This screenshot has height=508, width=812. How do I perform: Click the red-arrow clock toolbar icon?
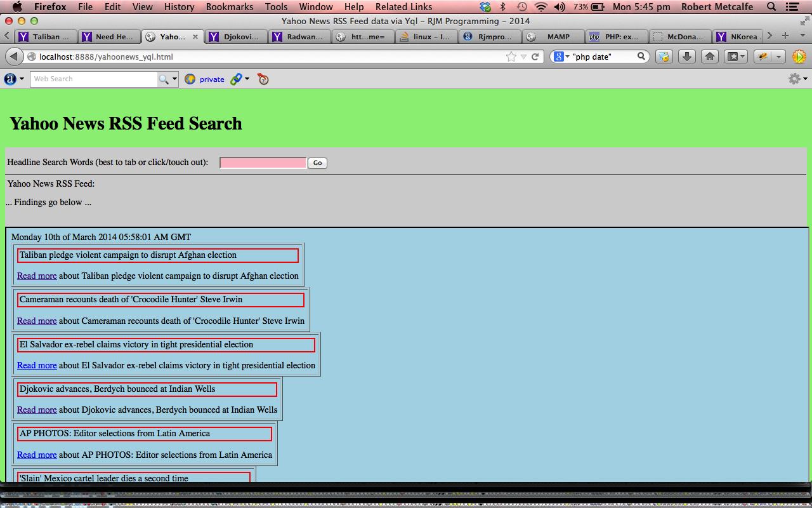coord(263,79)
